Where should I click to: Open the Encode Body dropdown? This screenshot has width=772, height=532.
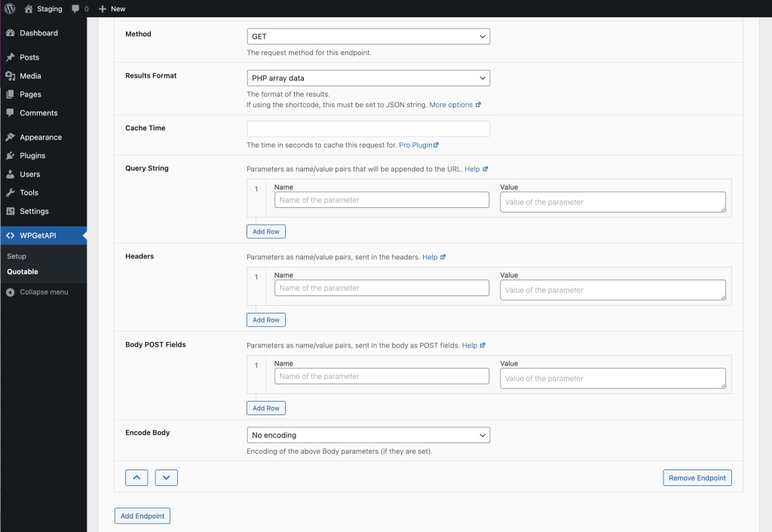coord(368,435)
